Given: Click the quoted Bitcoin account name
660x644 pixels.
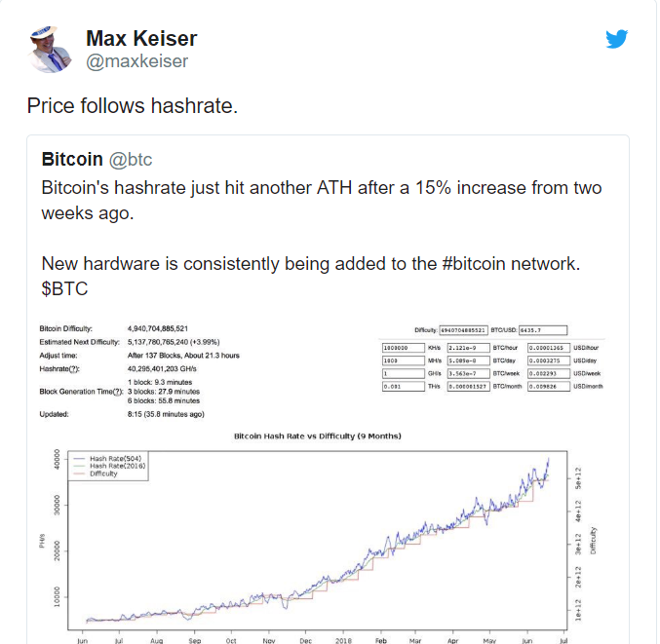Looking at the screenshot, I should tap(72, 159).
